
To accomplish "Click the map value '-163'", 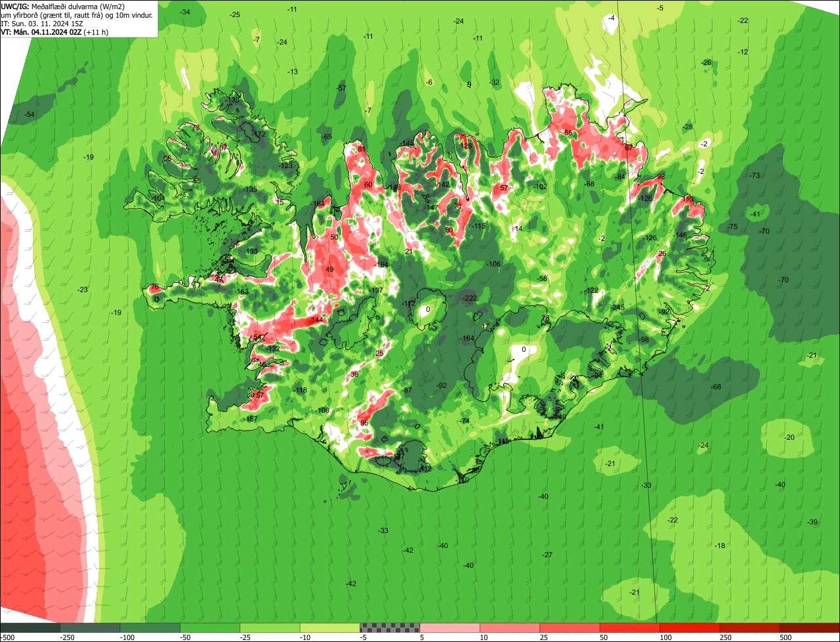I will pos(242,292).
